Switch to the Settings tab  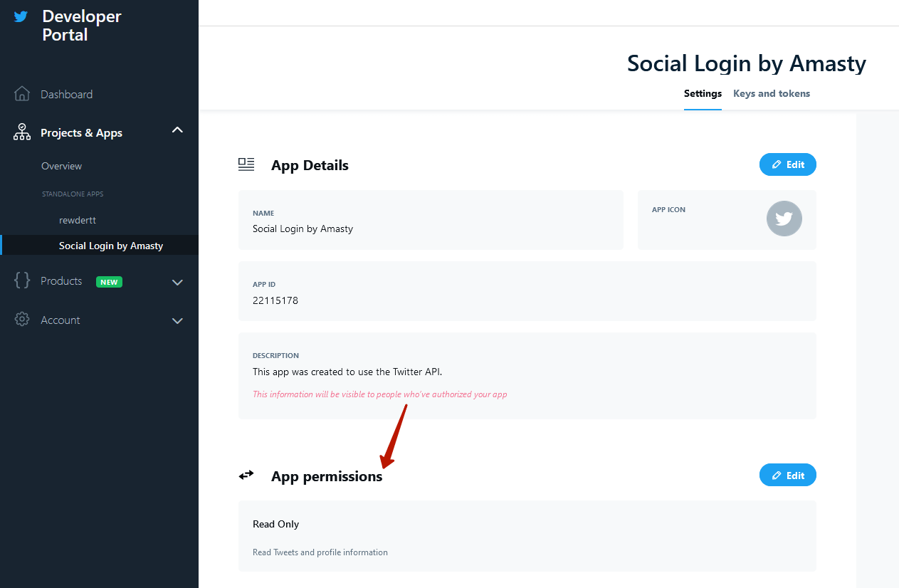point(703,93)
